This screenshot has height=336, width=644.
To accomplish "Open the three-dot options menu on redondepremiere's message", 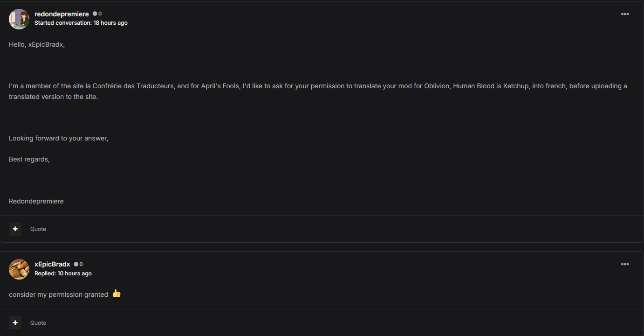I will pos(625,14).
